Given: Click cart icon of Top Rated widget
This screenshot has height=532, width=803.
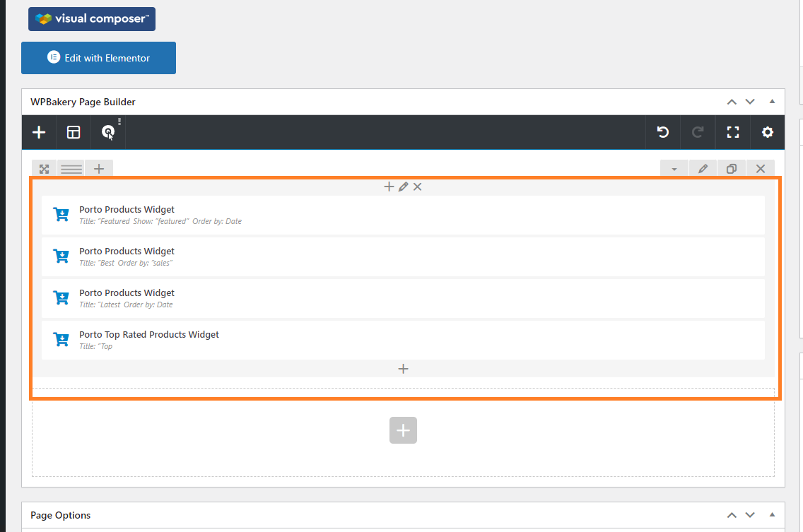Looking at the screenshot, I should 61,339.
